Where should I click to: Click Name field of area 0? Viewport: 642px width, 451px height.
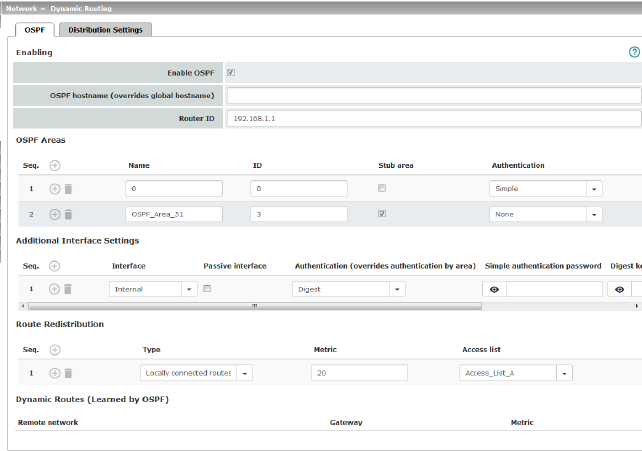[x=174, y=189]
